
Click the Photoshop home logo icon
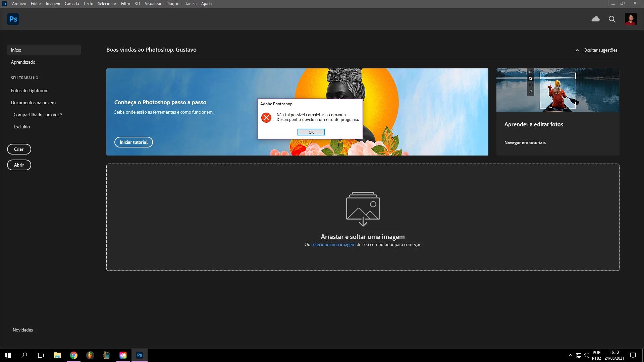click(13, 19)
